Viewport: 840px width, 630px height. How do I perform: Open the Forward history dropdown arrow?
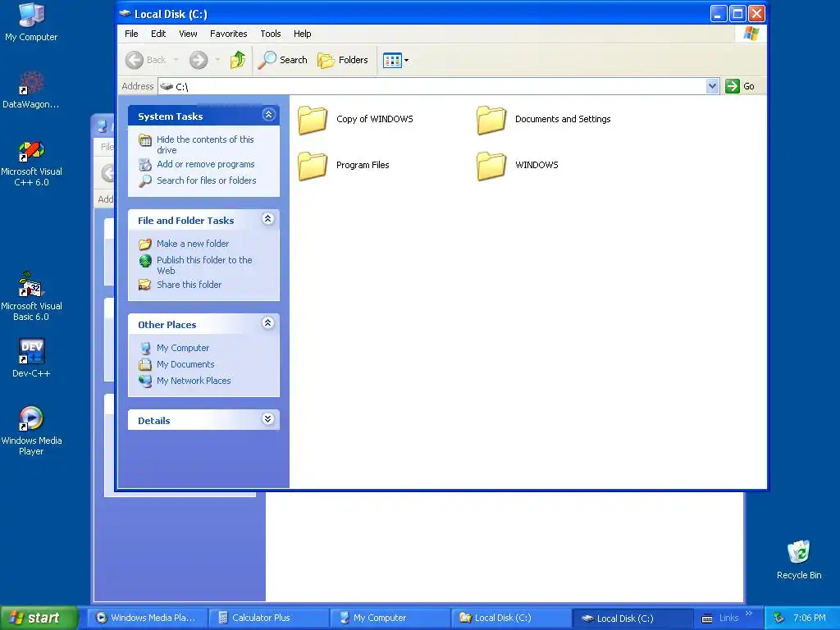point(217,60)
